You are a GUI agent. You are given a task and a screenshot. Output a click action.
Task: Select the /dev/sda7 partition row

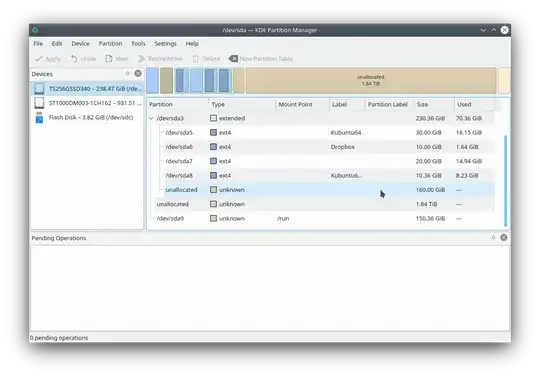click(x=322, y=161)
